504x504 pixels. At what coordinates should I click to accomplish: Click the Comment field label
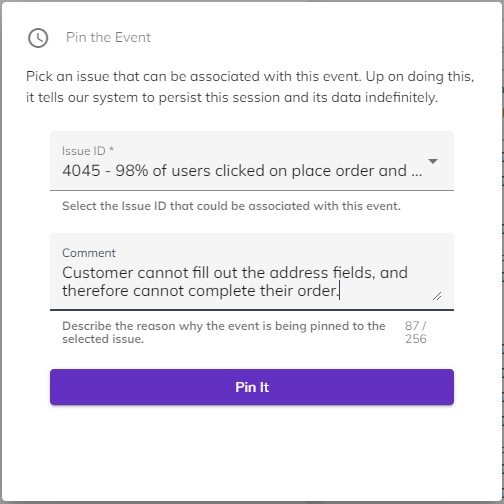89,253
